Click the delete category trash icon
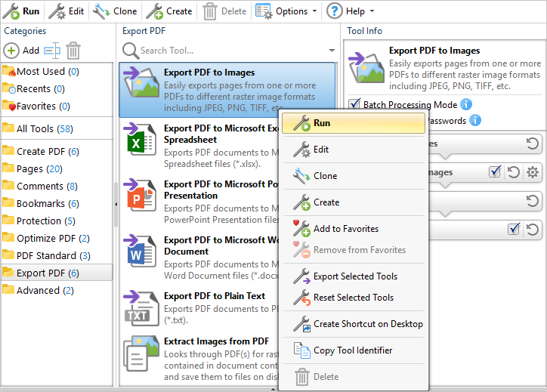 click(73, 51)
